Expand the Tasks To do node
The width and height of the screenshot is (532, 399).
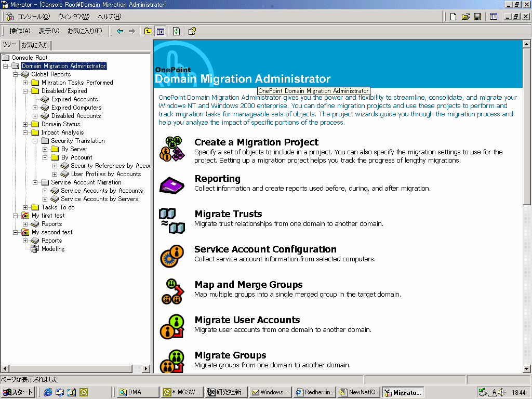(25, 207)
